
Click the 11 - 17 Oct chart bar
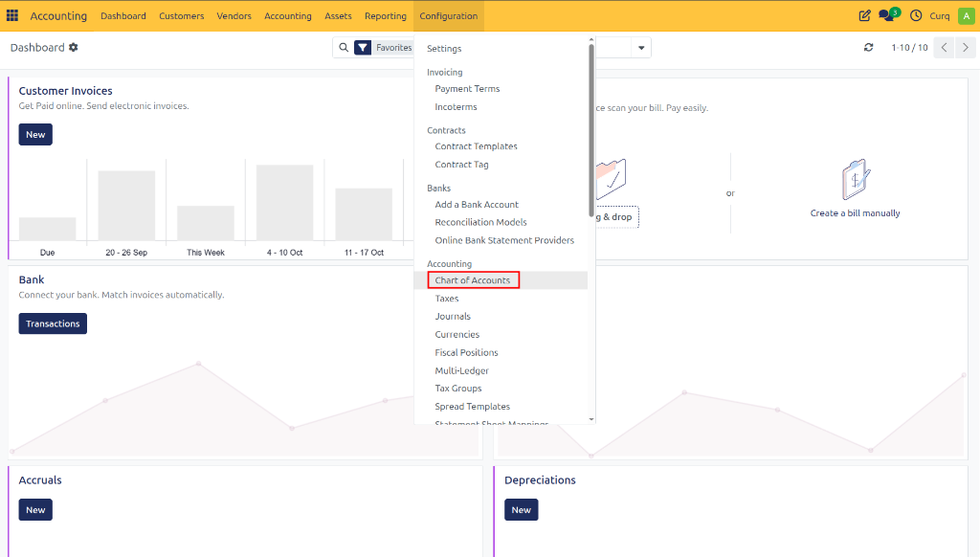364,214
